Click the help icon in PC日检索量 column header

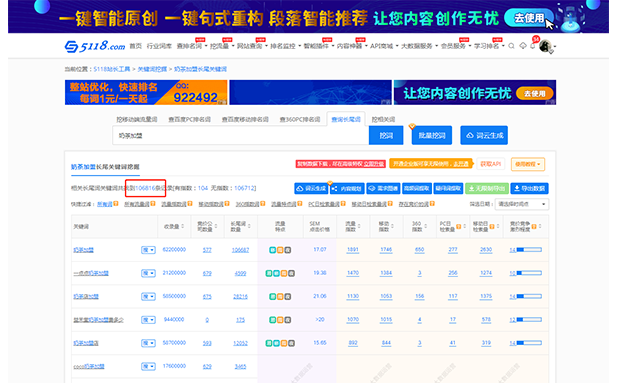[x=459, y=227]
